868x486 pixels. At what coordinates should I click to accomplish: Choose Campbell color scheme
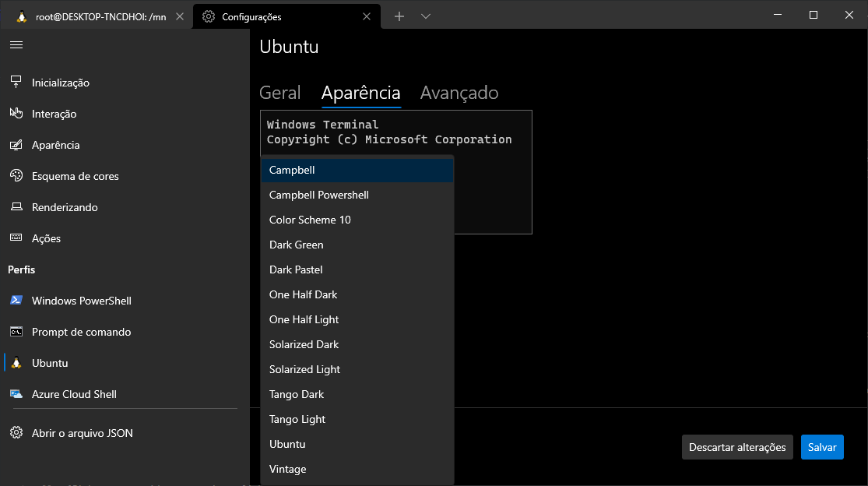pyautogui.click(x=357, y=170)
